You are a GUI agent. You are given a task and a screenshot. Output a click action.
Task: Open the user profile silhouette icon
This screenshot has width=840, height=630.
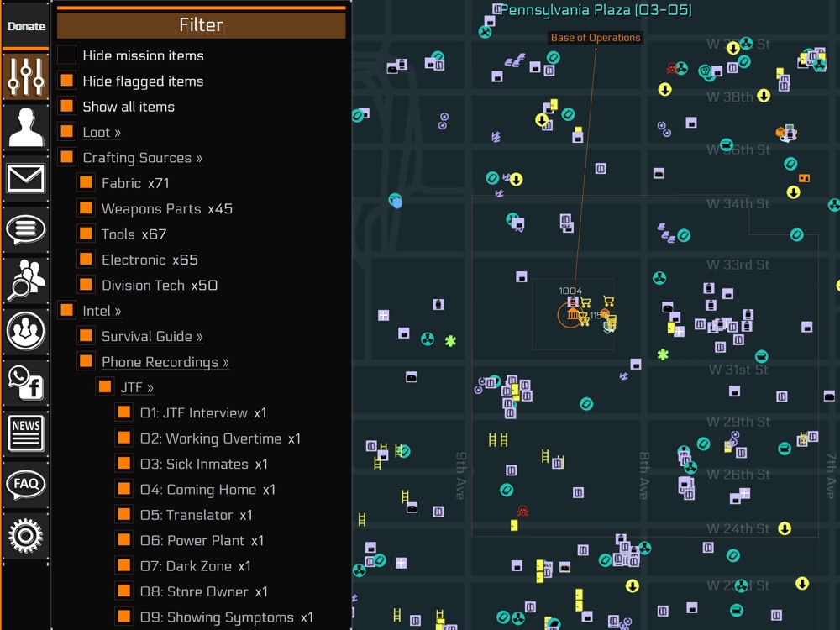click(x=25, y=127)
